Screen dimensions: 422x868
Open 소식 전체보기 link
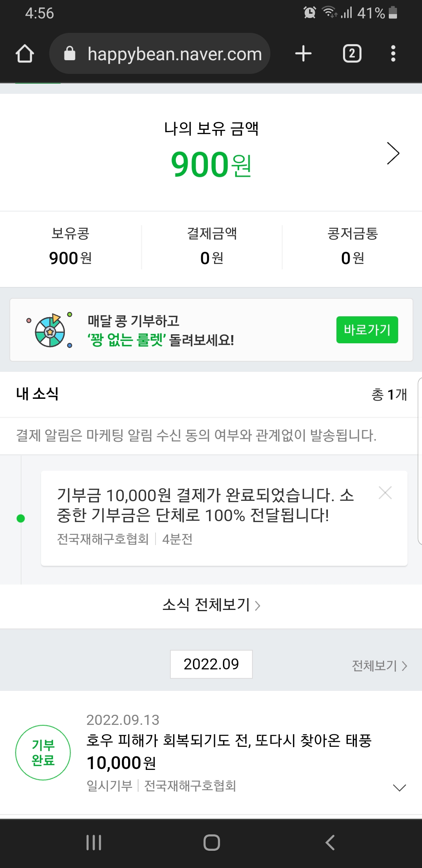tap(211, 605)
